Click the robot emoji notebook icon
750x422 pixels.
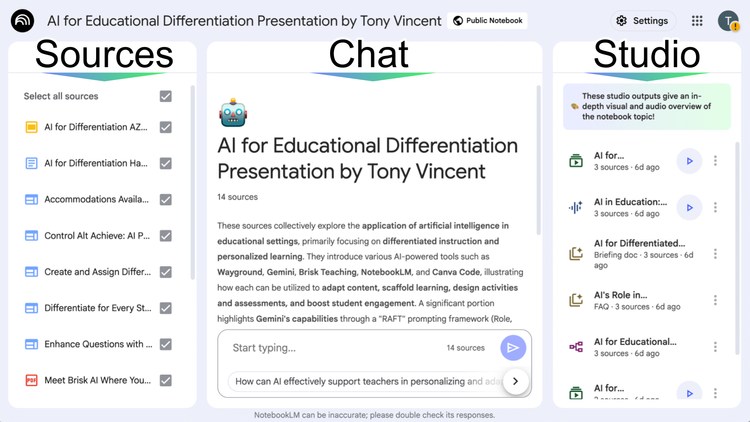point(233,113)
